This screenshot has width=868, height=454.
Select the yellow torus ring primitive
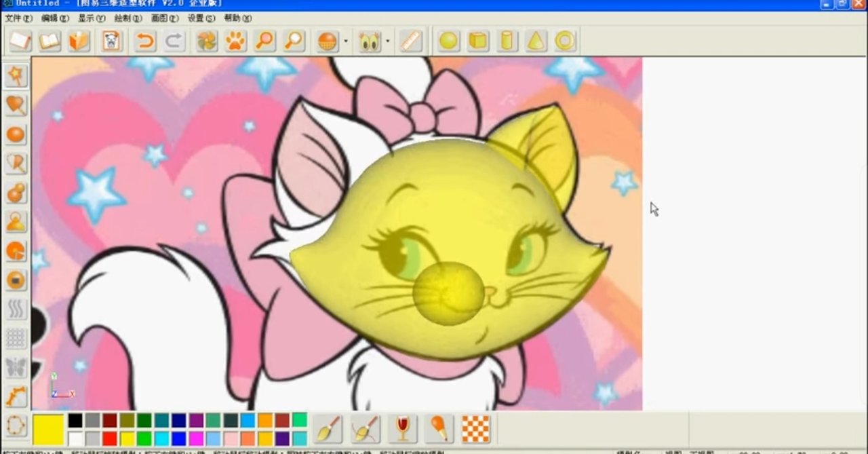pyautogui.click(x=565, y=41)
